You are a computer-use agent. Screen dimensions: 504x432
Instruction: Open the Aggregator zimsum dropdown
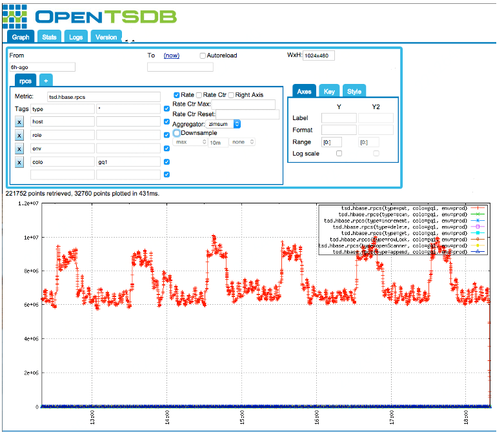pyautogui.click(x=224, y=123)
